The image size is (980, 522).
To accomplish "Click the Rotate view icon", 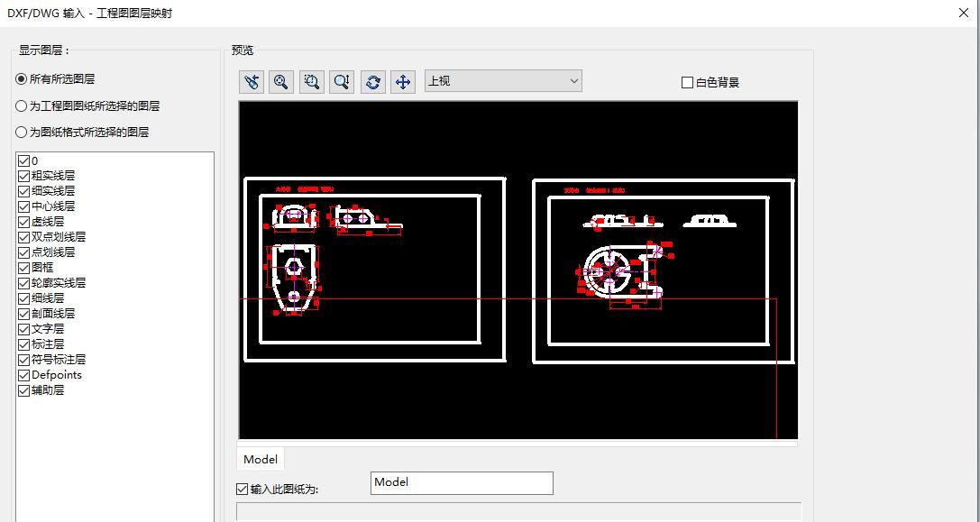I will pyautogui.click(x=373, y=82).
